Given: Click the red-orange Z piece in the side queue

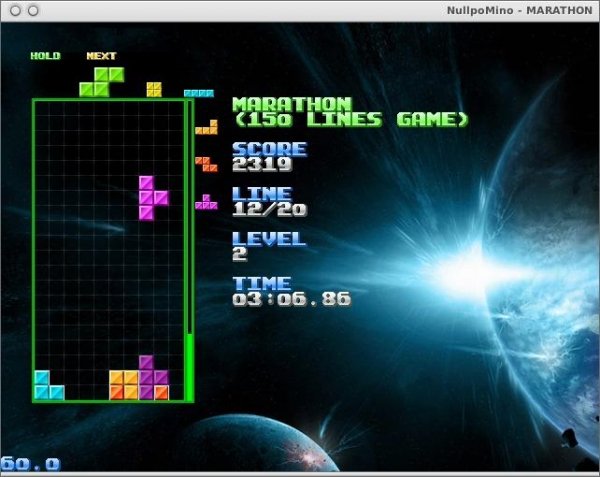Looking at the screenshot, I should coord(207,164).
